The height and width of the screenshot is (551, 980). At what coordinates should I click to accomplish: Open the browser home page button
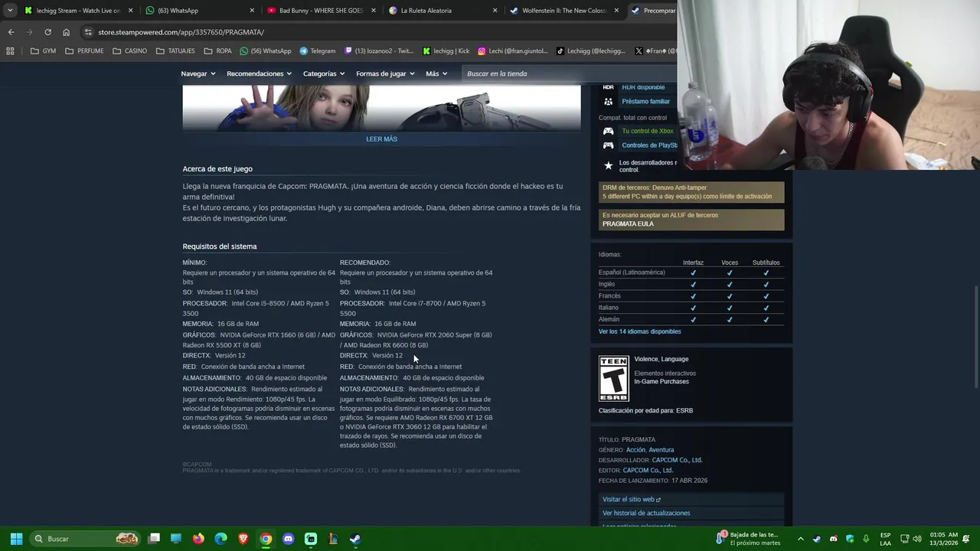(66, 32)
